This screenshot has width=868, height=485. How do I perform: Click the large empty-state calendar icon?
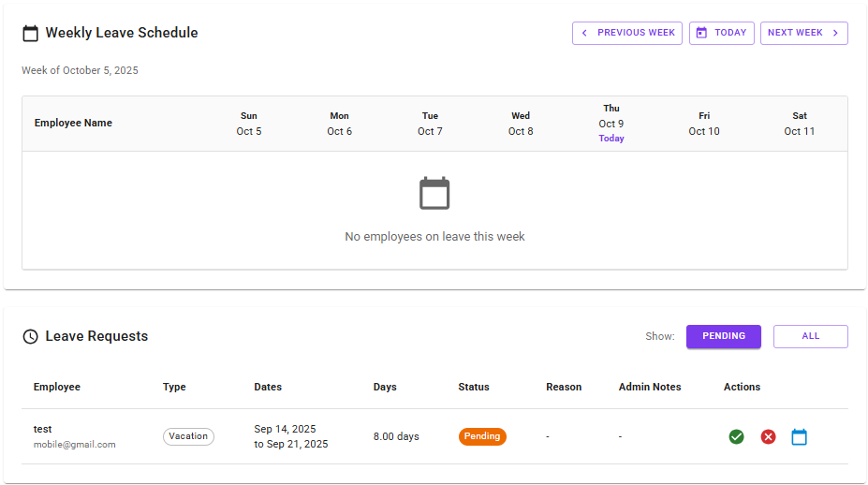click(434, 194)
